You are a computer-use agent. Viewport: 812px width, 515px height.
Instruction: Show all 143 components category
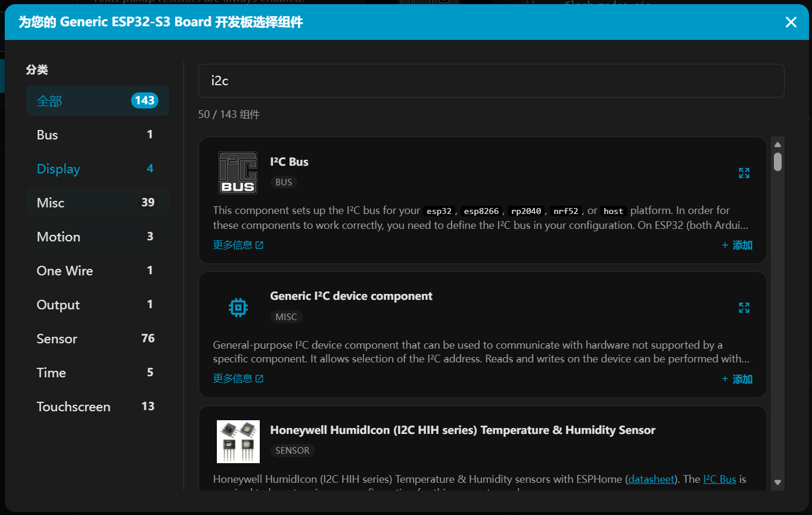point(98,101)
